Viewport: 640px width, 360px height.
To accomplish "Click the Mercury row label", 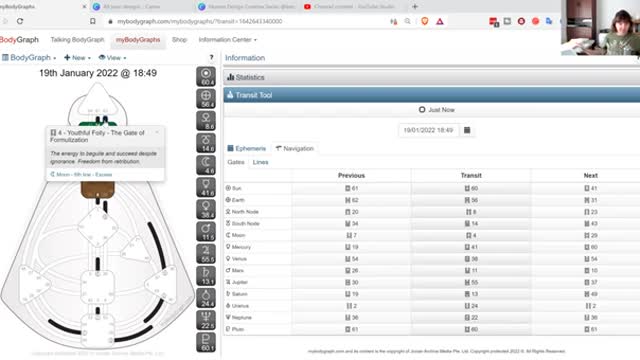I will (x=238, y=247).
